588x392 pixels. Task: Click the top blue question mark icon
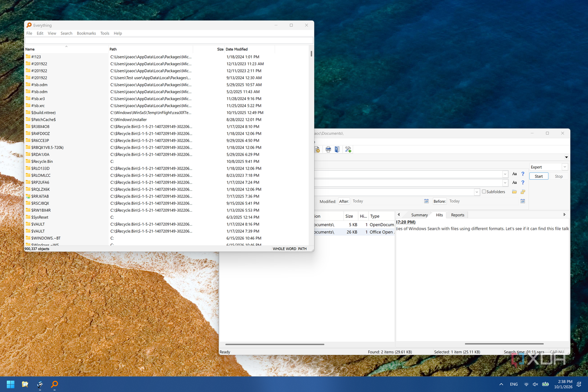[523, 174]
